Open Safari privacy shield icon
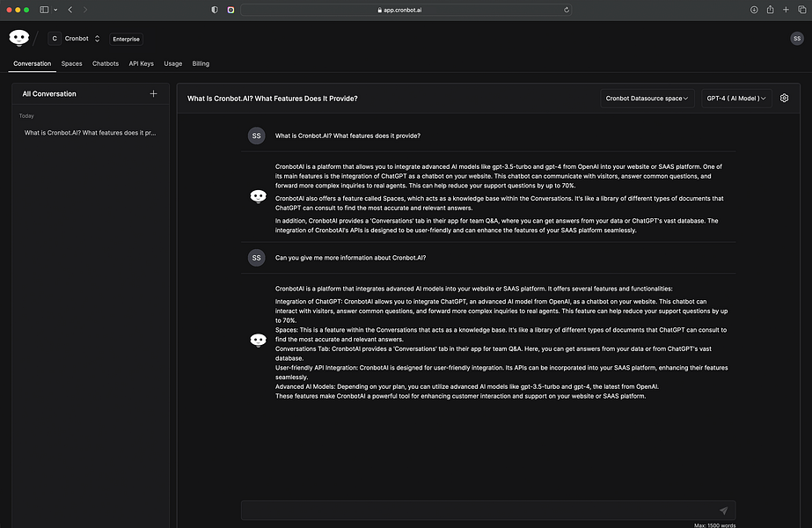Image resolution: width=812 pixels, height=528 pixels. click(x=215, y=10)
